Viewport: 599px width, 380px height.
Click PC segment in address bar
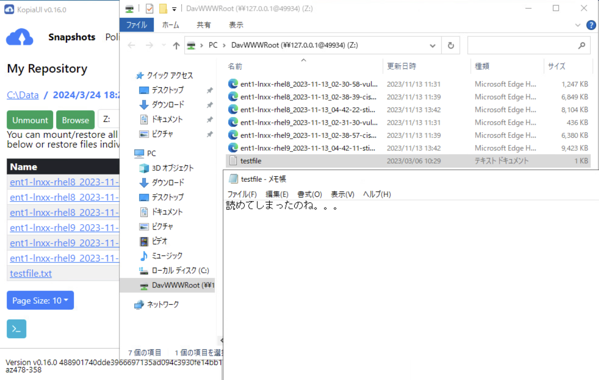click(x=213, y=45)
